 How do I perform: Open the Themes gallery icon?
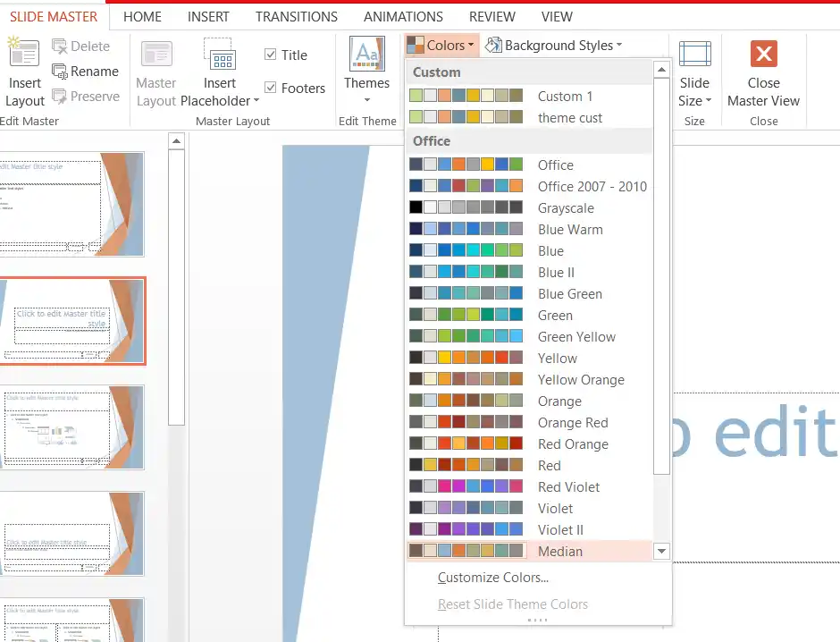pyautogui.click(x=367, y=54)
